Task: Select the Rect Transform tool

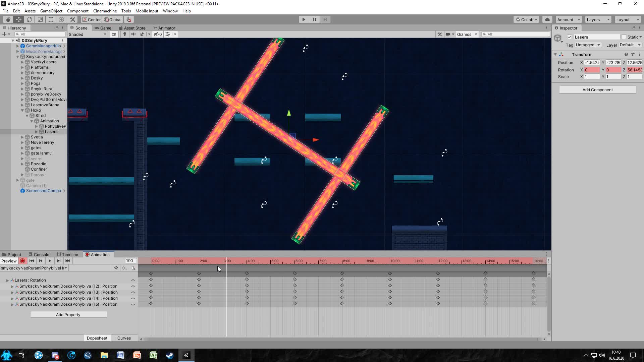Action: [51, 19]
